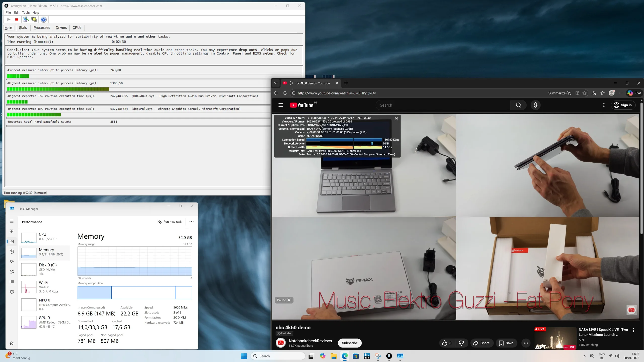Mute the YouTube tab via speaker icon

tap(291, 83)
